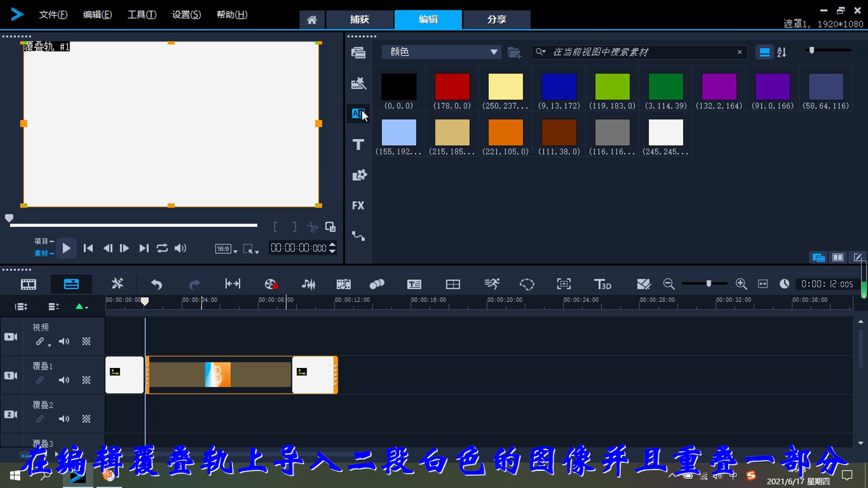Open the Subtitle Editor

(414, 284)
